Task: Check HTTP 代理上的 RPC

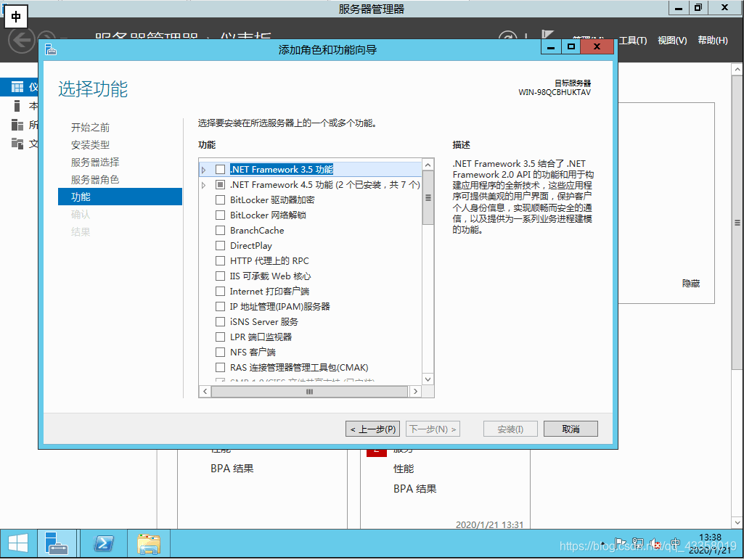Action: tap(220, 260)
